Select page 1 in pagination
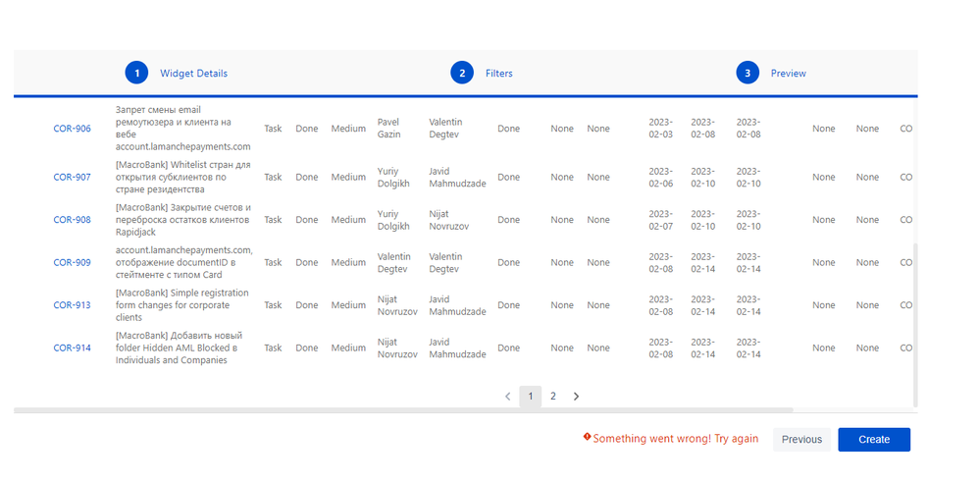 pyautogui.click(x=531, y=397)
